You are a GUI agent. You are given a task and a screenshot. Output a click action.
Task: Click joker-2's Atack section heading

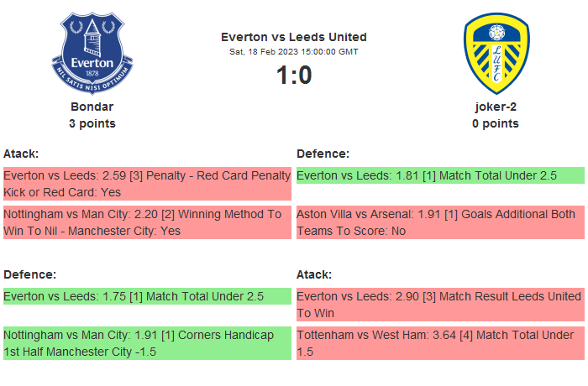[314, 274]
